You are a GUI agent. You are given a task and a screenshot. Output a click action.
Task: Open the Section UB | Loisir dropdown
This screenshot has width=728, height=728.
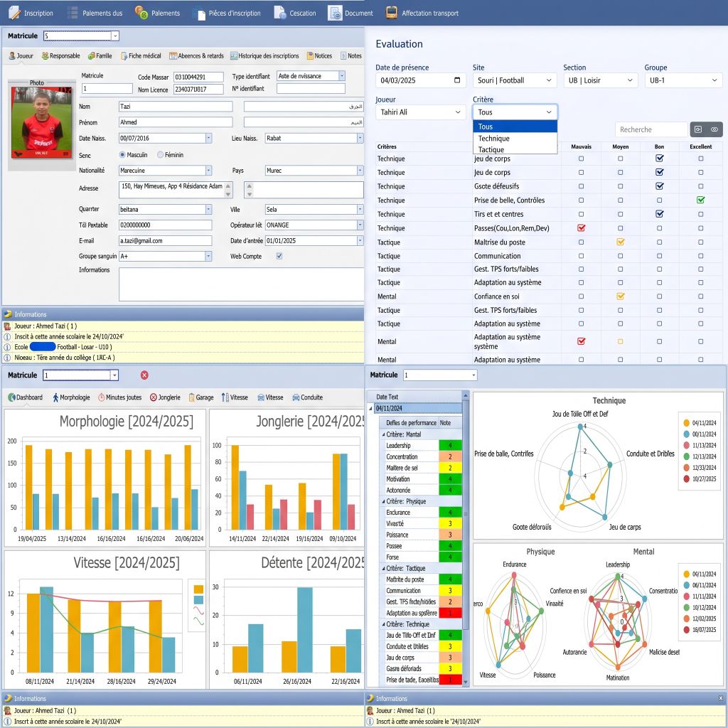[x=600, y=80]
